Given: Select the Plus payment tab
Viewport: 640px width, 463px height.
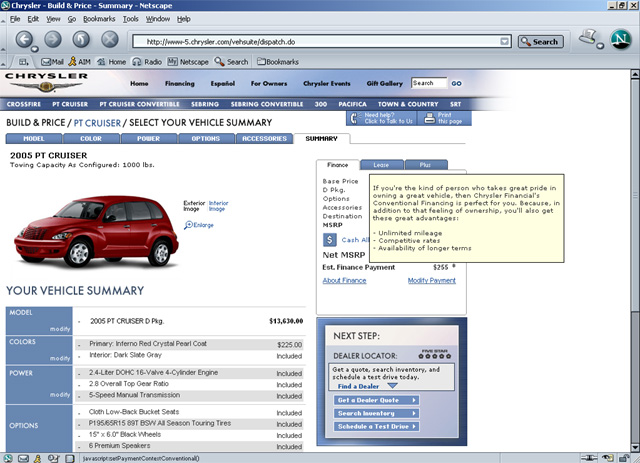Looking at the screenshot, I should (x=425, y=165).
